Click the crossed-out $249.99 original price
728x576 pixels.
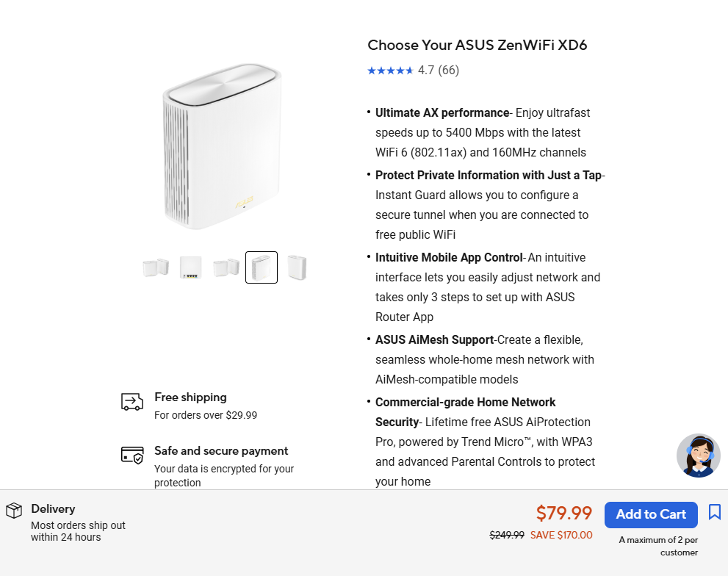(507, 535)
